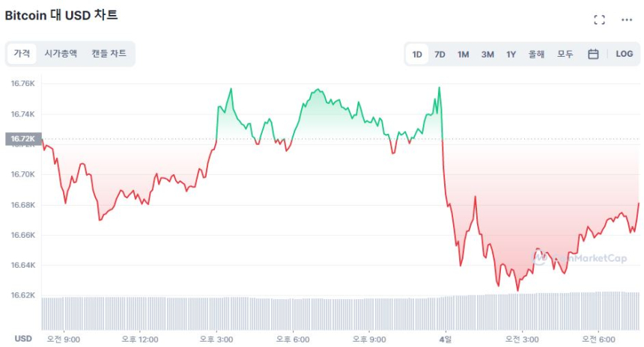This screenshot has height=347, width=644.
Task: Open the fullscreen chart view icon
Action: tap(599, 20)
